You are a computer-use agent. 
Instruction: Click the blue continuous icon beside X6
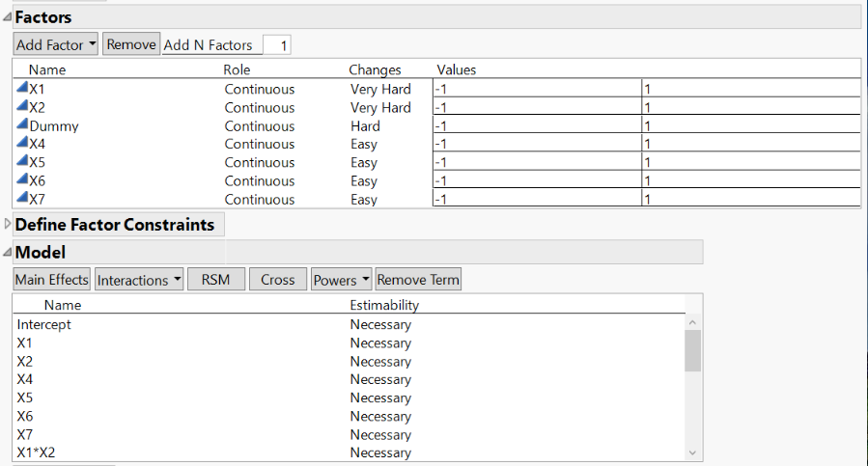pyautogui.click(x=22, y=179)
